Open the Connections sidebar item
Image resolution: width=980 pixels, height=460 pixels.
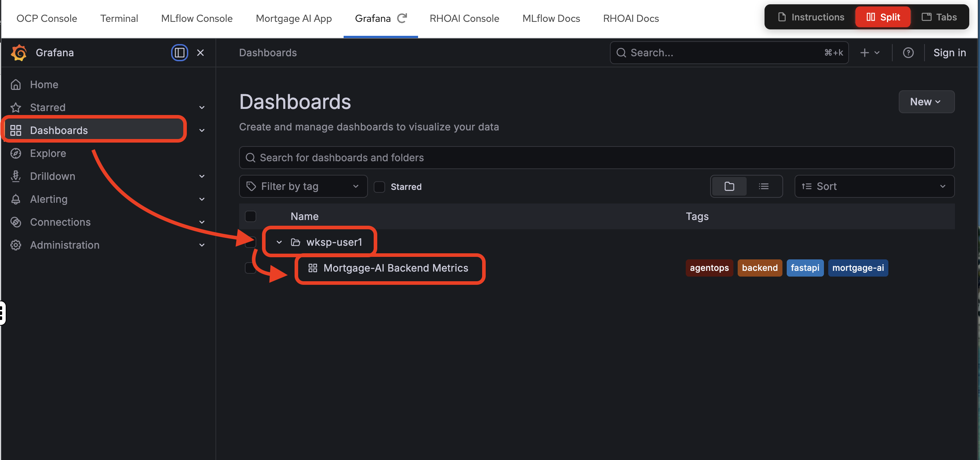pyautogui.click(x=60, y=222)
